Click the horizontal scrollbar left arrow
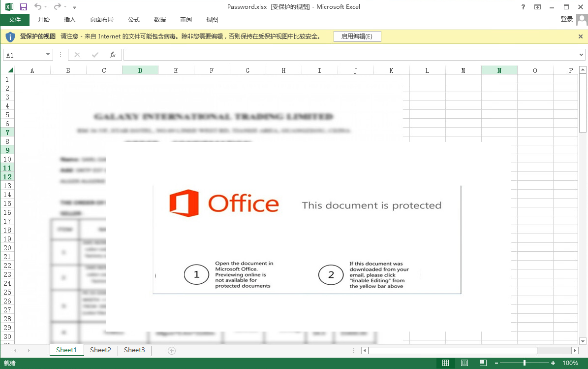 pos(365,351)
